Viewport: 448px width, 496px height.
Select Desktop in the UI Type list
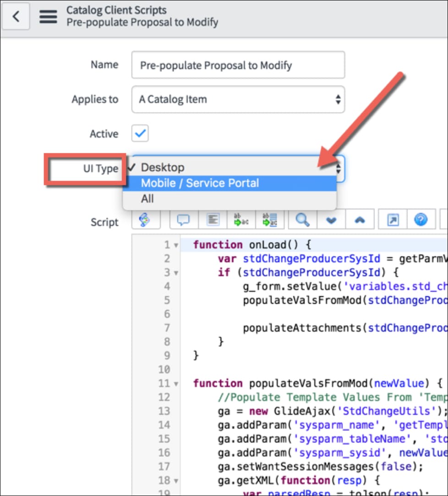click(229, 167)
